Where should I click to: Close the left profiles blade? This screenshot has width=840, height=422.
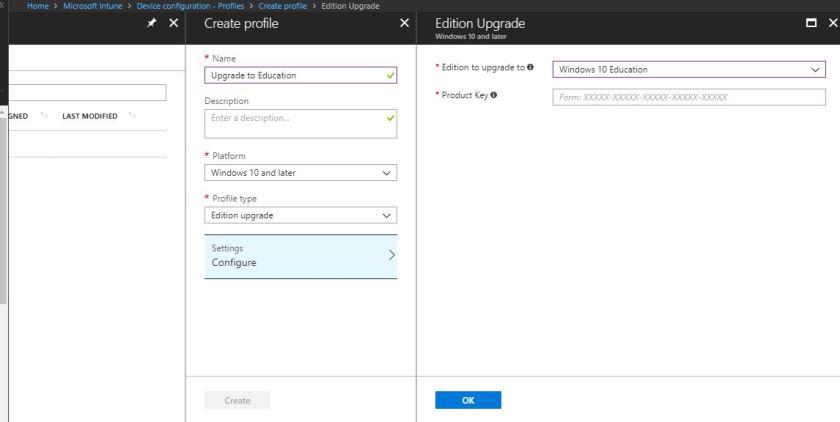pyautogui.click(x=173, y=23)
